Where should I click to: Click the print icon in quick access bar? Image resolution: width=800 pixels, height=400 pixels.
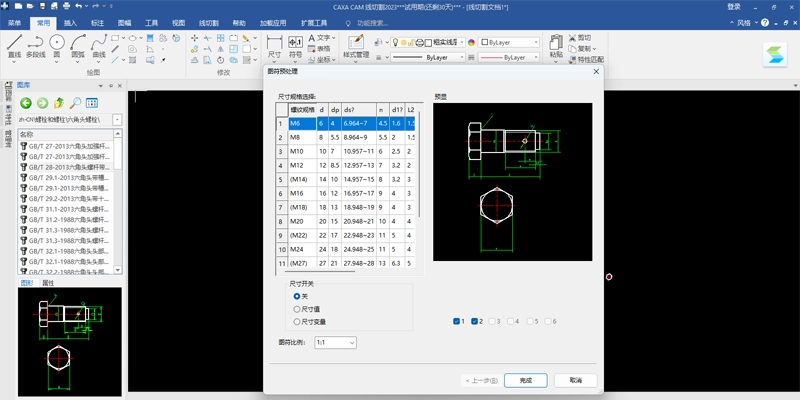(66, 7)
